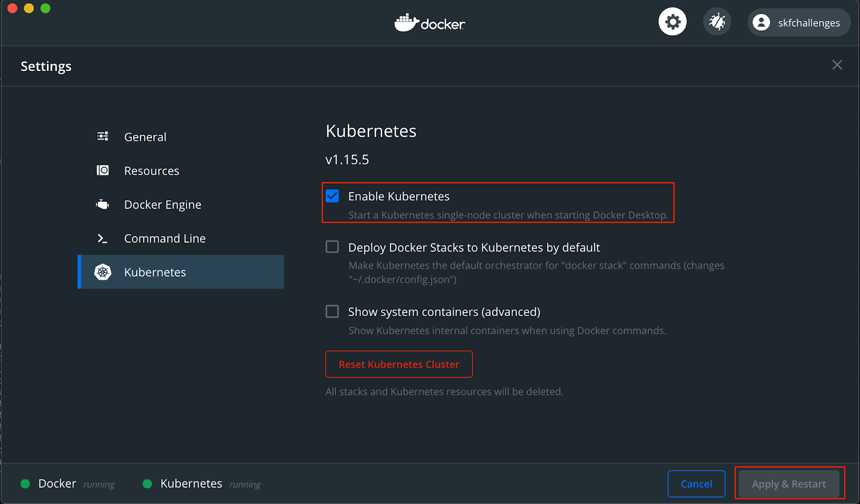Click 'All stacks and Kubernetes resources will be deleted.'
The height and width of the screenshot is (504, 860).
445,392
